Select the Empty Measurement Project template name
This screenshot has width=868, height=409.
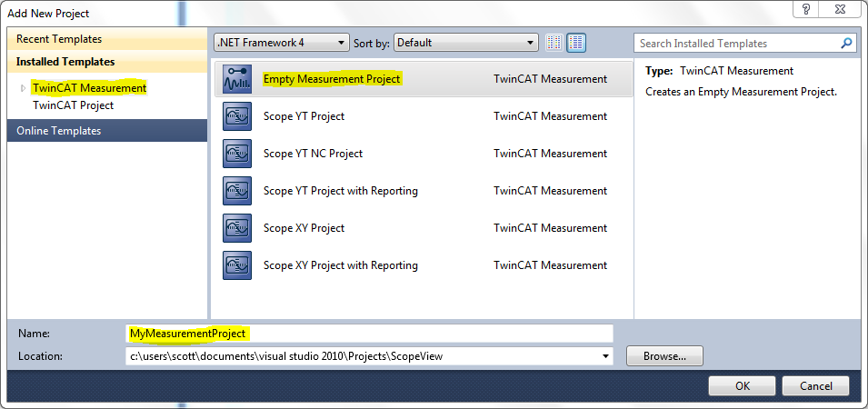pos(332,79)
